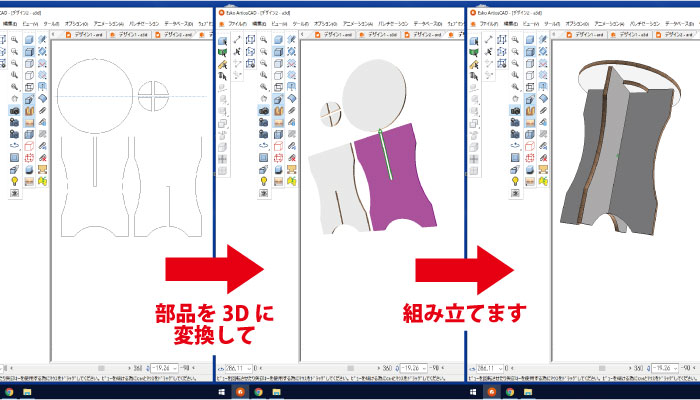Screen dimensions: 700x400
Task: Click the horizontal rotation slider thumb in purple-part window
Action: 350,368
